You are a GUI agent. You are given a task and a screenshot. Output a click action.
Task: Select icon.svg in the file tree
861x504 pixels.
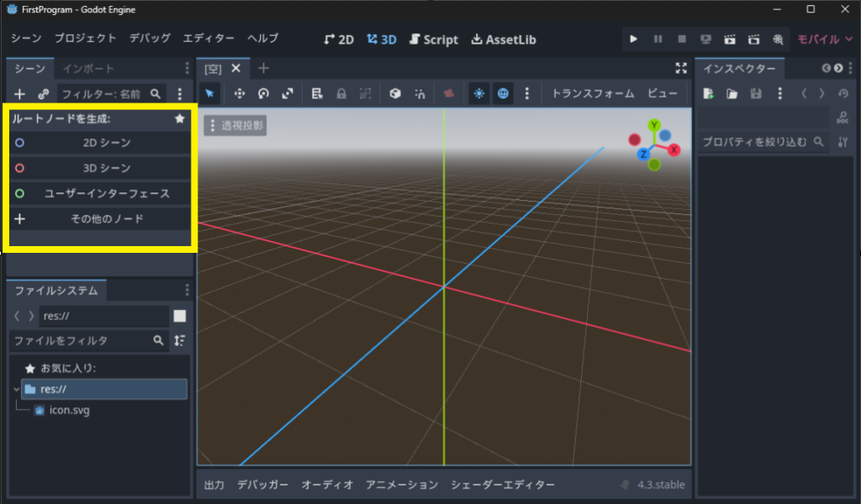pos(69,410)
